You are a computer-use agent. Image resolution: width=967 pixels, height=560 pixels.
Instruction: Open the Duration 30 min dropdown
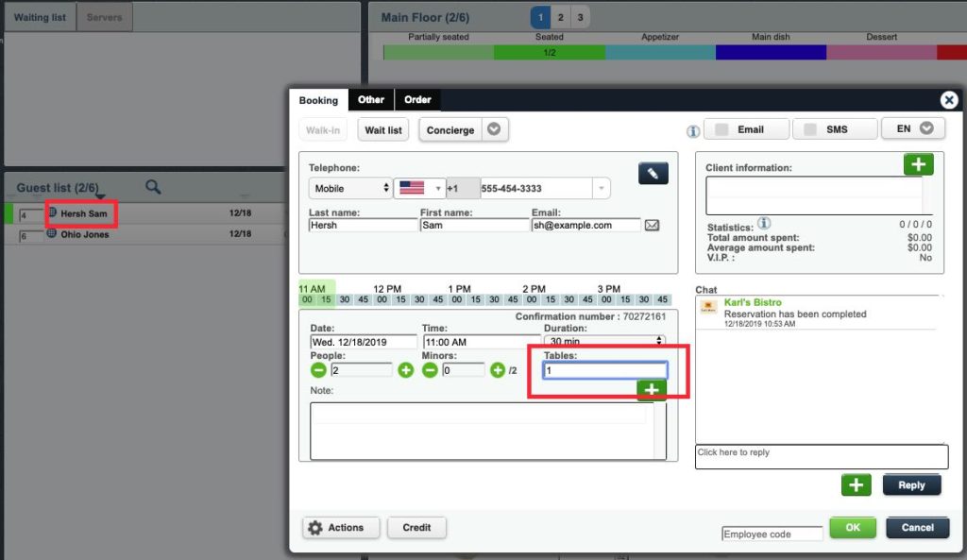604,341
